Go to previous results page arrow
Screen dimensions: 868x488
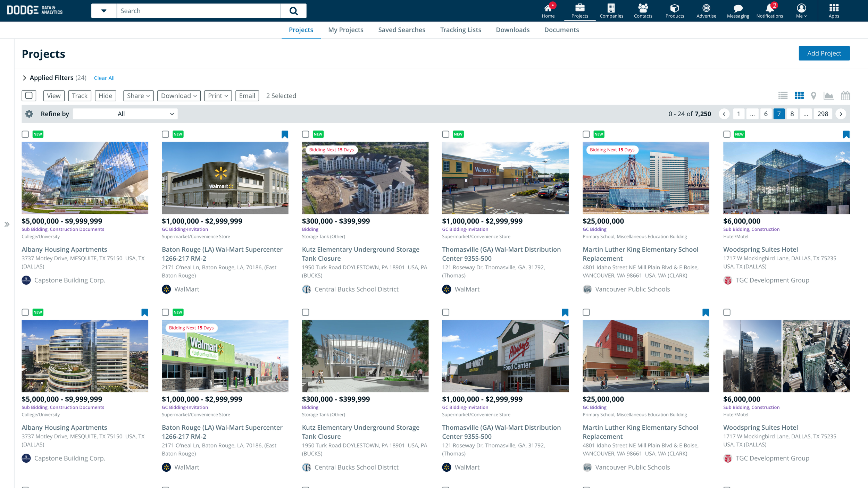(724, 114)
